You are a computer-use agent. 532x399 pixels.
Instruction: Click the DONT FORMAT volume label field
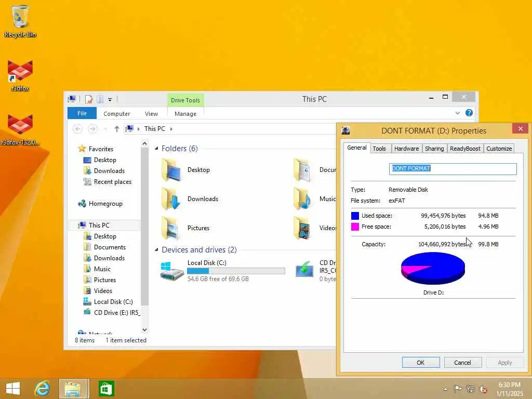pos(453,169)
